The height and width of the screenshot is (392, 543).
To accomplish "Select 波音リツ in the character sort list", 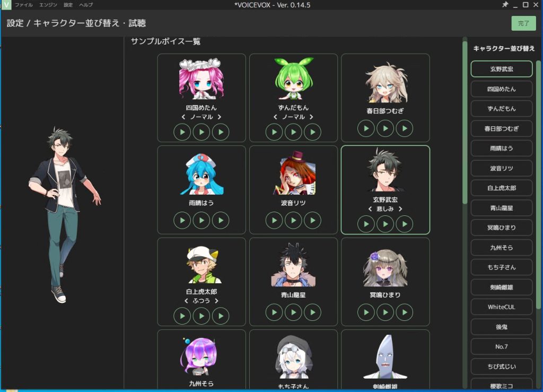I will point(502,168).
